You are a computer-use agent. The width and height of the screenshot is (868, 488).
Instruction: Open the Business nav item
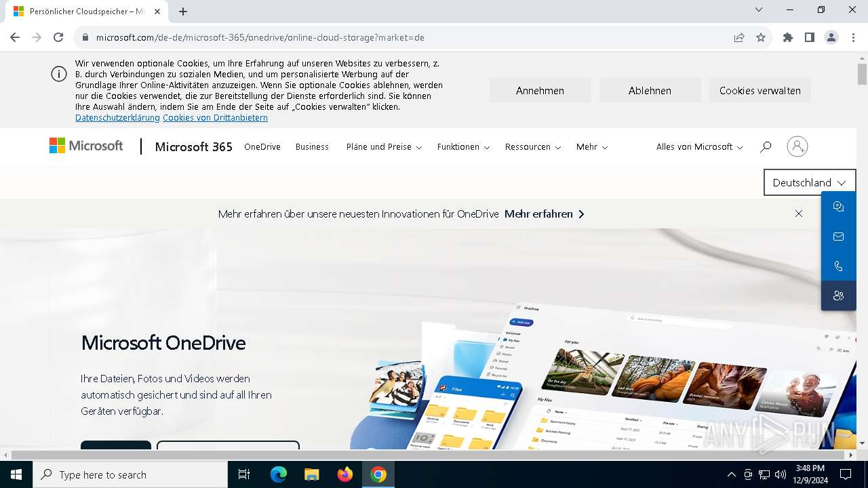click(312, 146)
